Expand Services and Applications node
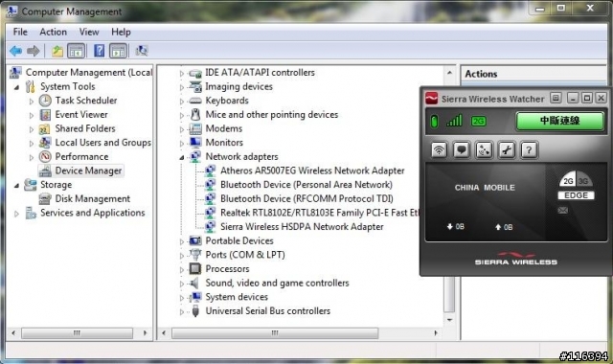Image resolution: width=613 pixels, height=364 pixels. [16, 214]
